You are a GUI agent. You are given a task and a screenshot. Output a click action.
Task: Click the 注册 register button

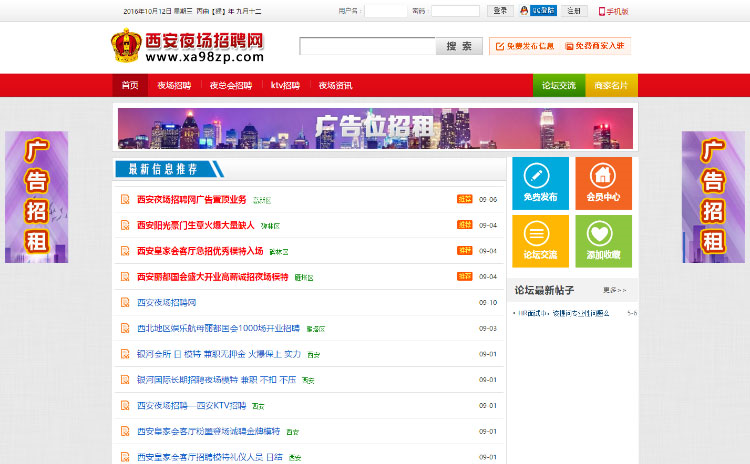click(x=572, y=11)
